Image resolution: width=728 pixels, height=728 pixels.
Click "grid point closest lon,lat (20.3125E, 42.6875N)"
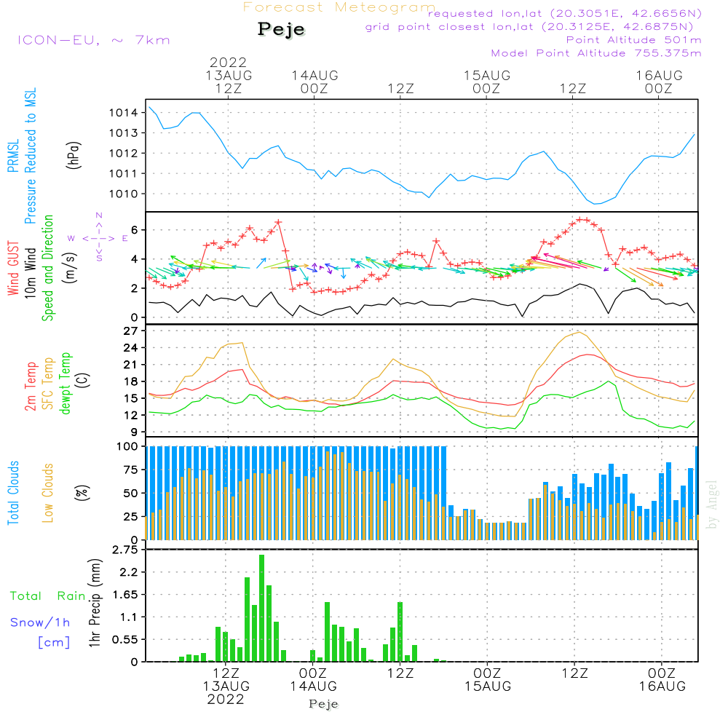[x=529, y=27]
